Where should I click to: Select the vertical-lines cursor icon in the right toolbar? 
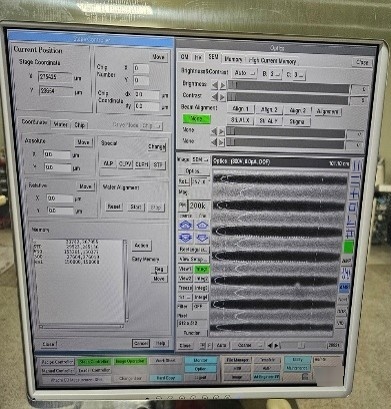coord(357,165)
